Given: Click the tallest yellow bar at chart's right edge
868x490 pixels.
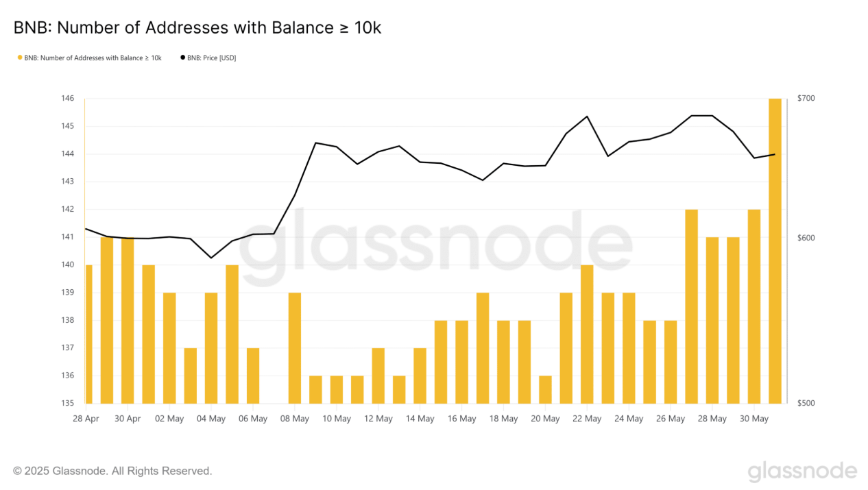Looking at the screenshot, I should [775, 251].
